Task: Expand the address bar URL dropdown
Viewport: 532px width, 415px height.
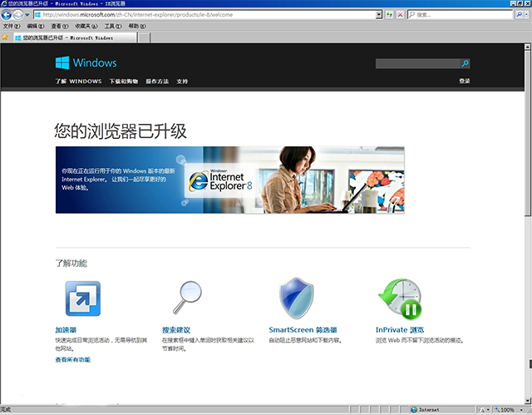Action: [x=379, y=15]
